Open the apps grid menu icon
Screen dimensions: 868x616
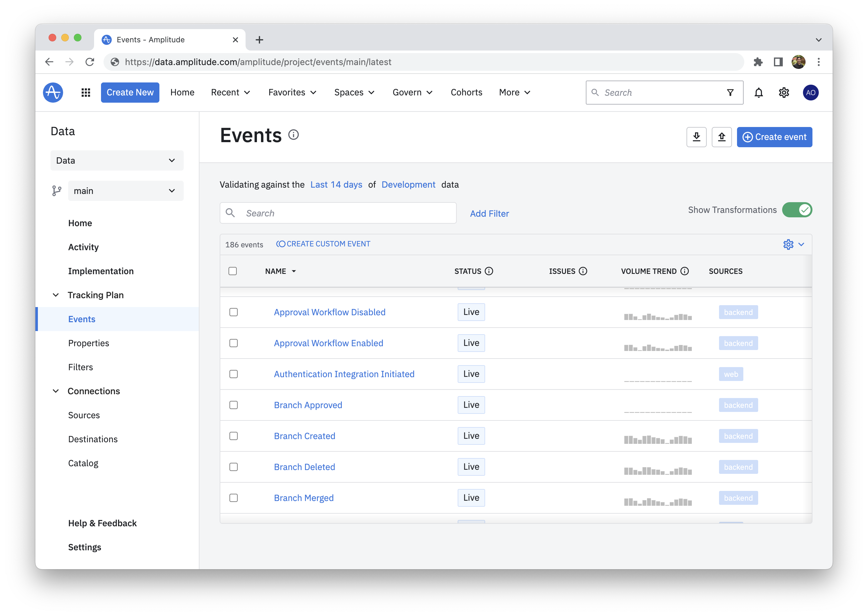tap(86, 93)
